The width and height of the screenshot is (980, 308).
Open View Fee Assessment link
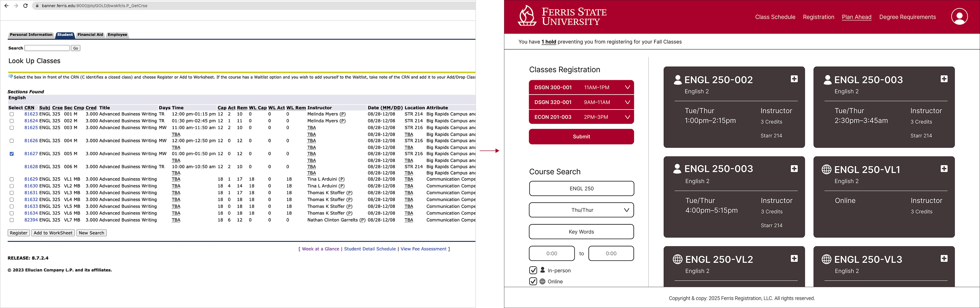[x=423, y=249]
